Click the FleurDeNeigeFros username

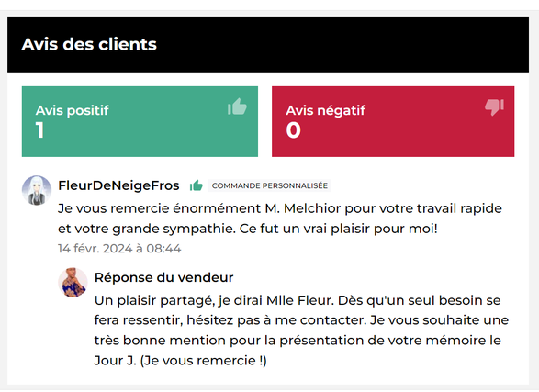118,185
